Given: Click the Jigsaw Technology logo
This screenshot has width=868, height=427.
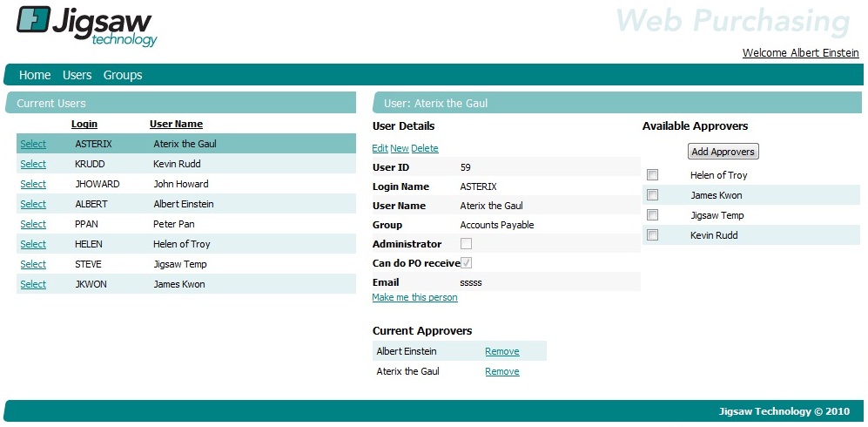Looking at the screenshot, I should (x=87, y=26).
